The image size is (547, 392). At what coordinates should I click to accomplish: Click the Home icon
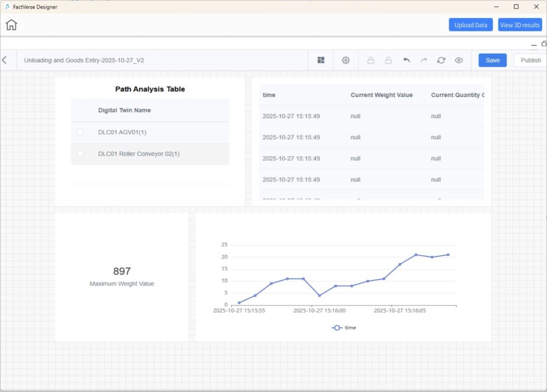pos(11,25)
